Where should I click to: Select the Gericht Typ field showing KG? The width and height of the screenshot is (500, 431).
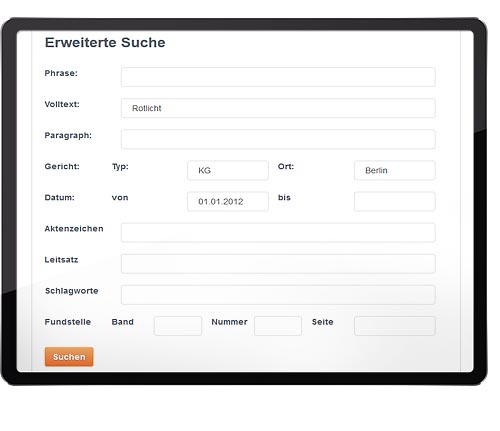click(x=228, y=170)
